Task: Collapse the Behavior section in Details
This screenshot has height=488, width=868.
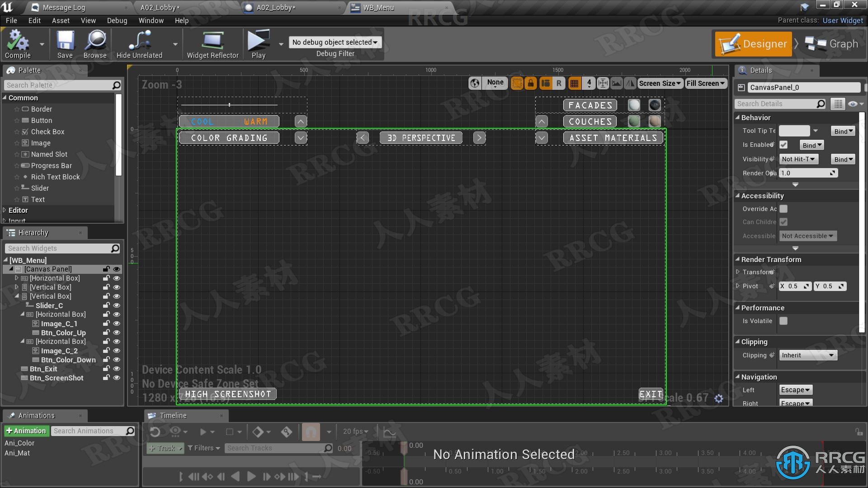Action: (x=737, y=117)
